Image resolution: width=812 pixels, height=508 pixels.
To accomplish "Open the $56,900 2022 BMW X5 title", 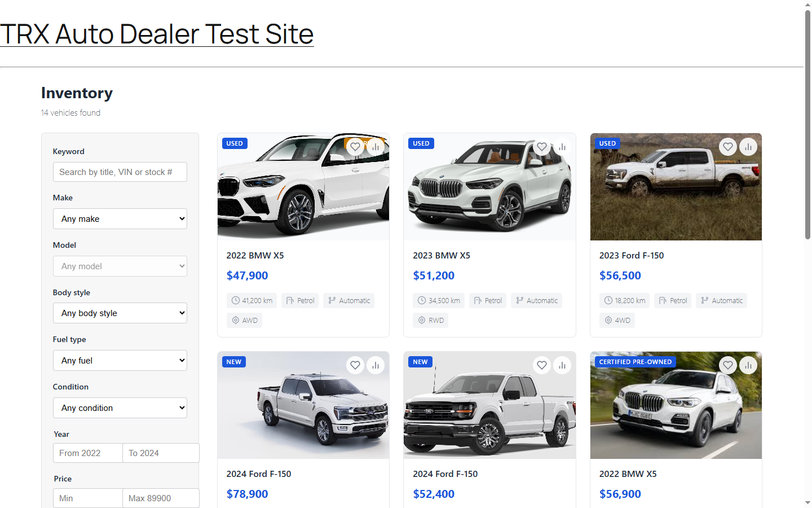I will pyautogui.click(x=628, y=474).
